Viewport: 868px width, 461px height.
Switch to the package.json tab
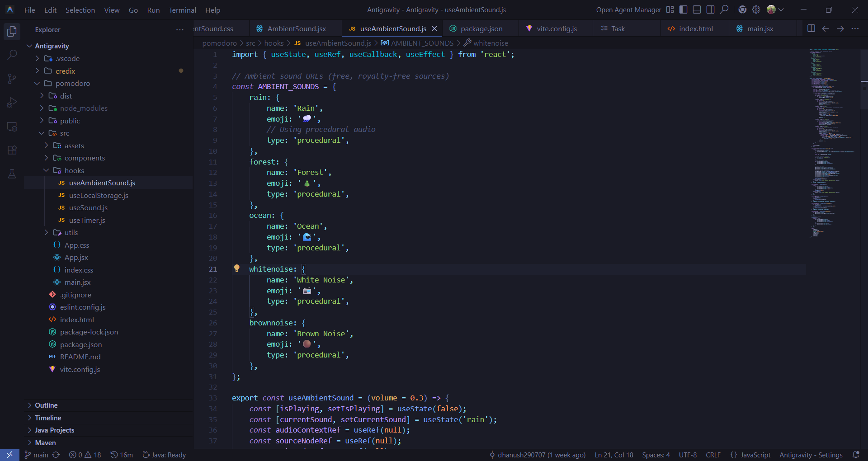(x=481, y=28)
